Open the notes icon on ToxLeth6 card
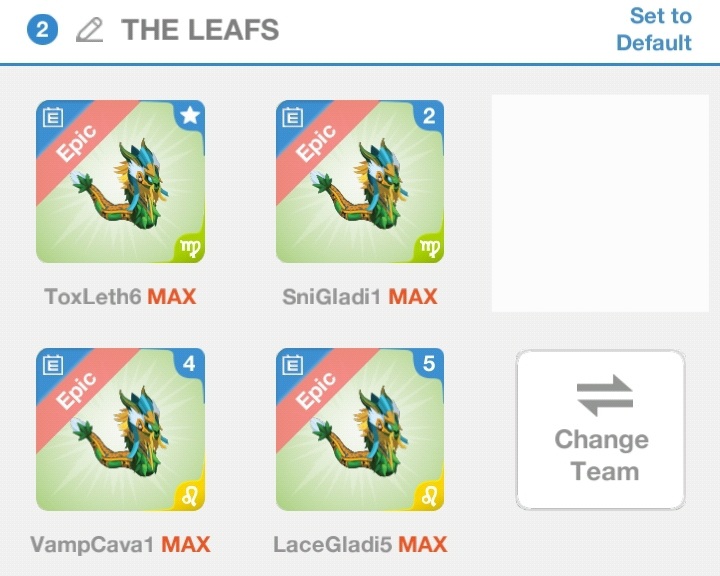This screenshot has height=576, width=720. (53, 118)
